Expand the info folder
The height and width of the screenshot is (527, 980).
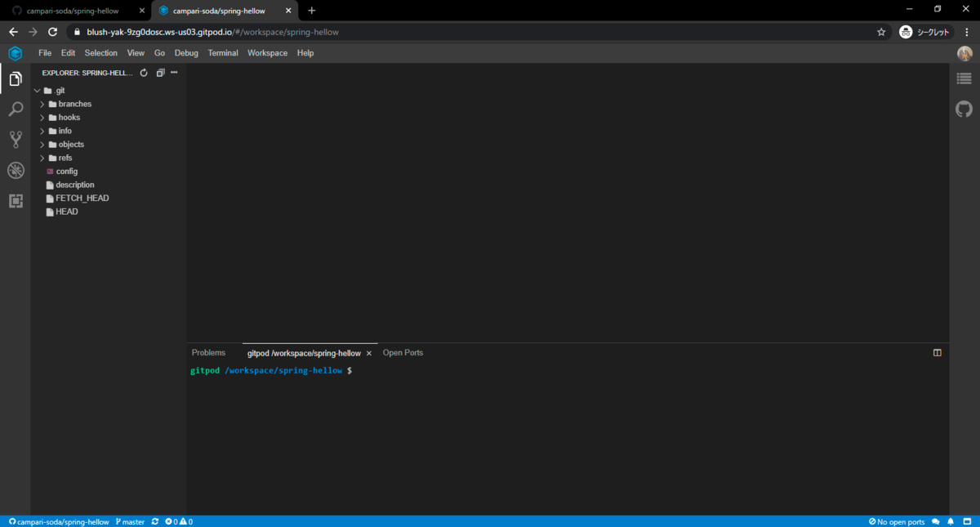click(x=42, y=131)
